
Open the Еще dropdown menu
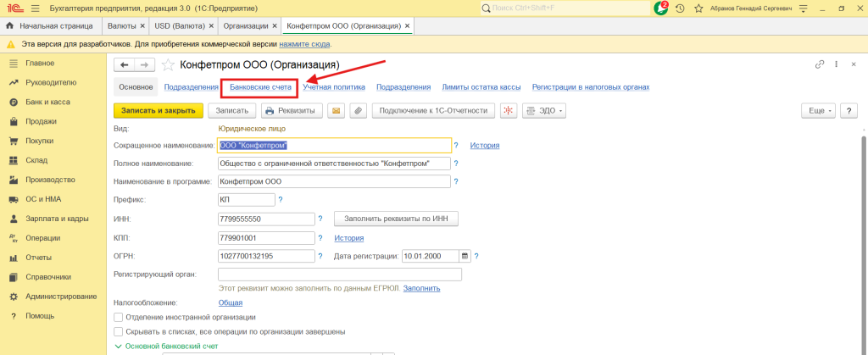[819, 111]
